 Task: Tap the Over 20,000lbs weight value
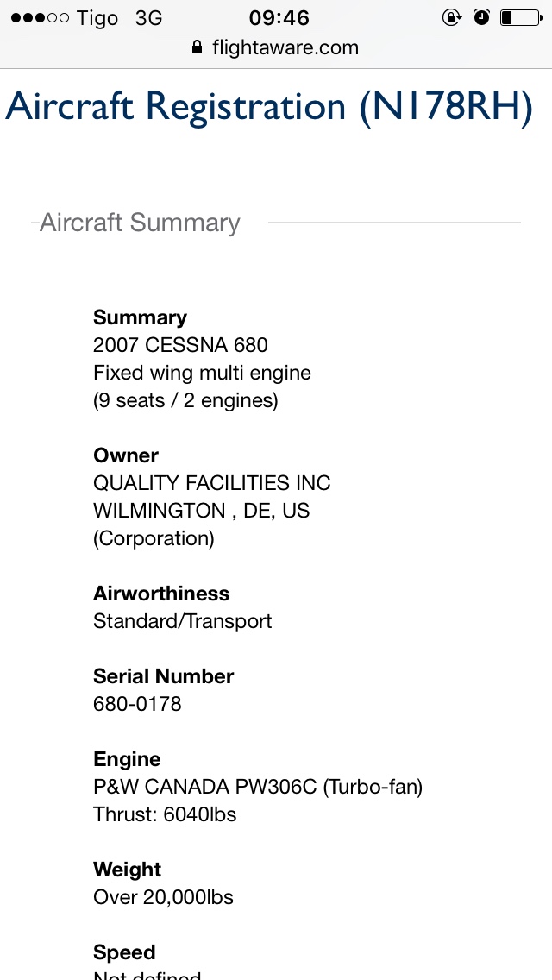163,897
